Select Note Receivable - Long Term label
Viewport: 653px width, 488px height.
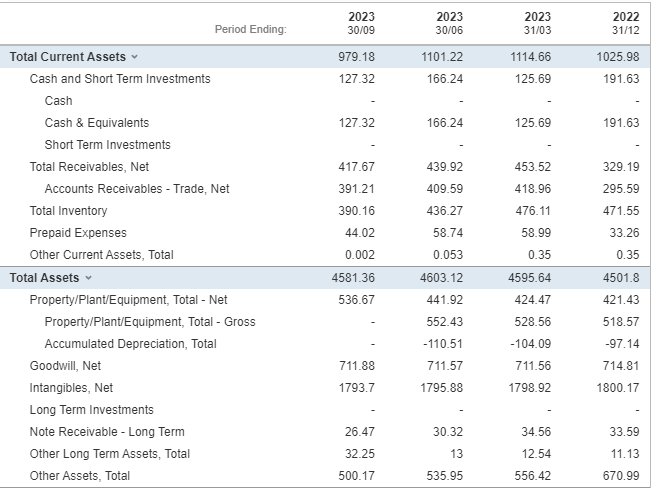click(x=107, y=432)
